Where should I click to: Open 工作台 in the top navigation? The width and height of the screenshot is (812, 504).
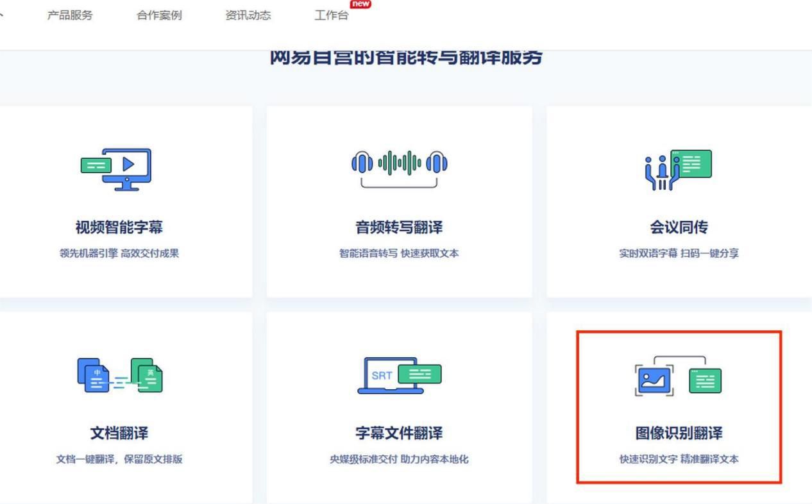pos(332,15)
